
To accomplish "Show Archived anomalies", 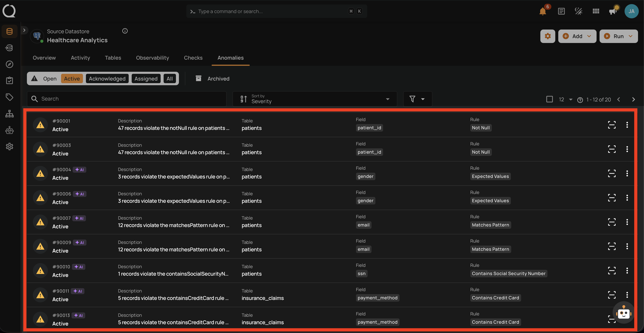I will tap(213, 78).
